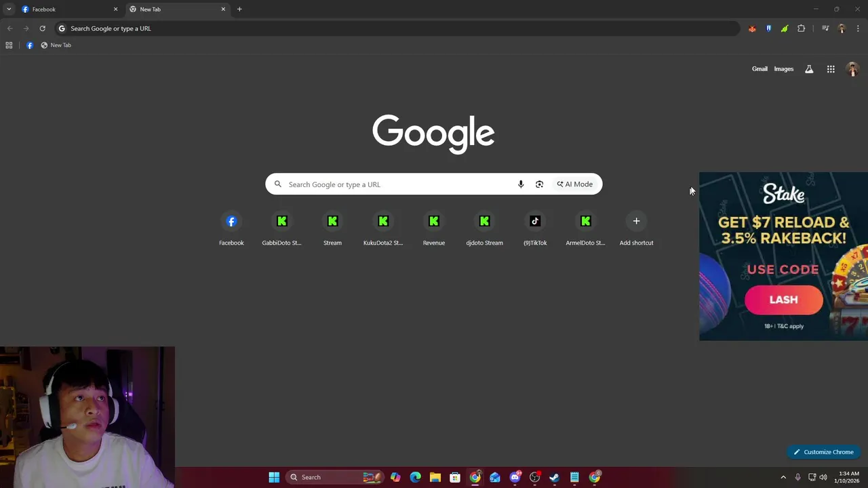Open the tab search dropdown
The height and width of the screenshot is (488, 868).
coord(9,9)
